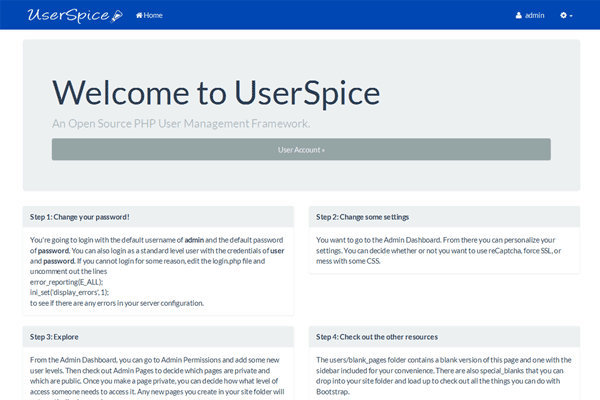Click the house icon beside Home
This screenshot has height=400, width=600.
click(x=139, y=16)
